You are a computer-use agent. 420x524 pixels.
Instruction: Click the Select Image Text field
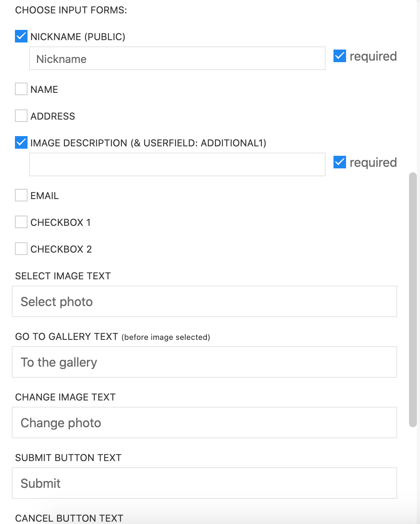click(x=204, y=301)
